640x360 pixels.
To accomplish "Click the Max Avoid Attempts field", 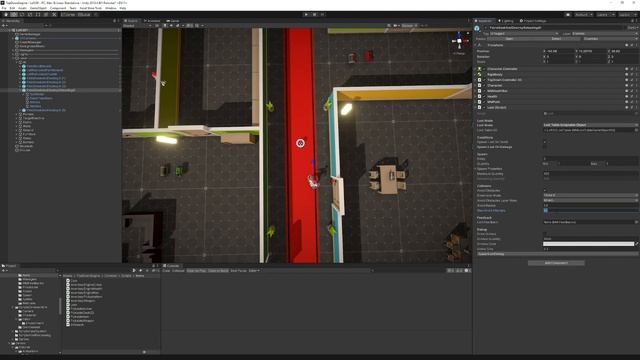I will click(x=591, y=211).
